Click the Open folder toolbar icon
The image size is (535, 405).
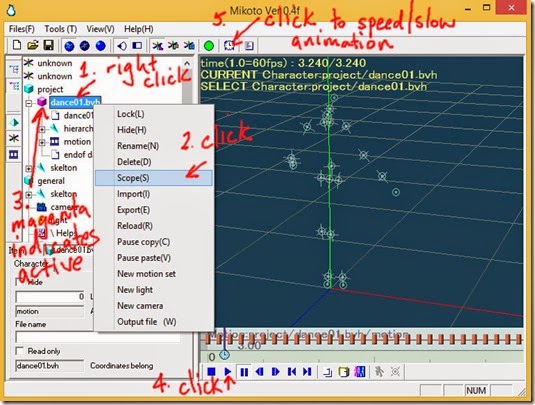[33, 45]
